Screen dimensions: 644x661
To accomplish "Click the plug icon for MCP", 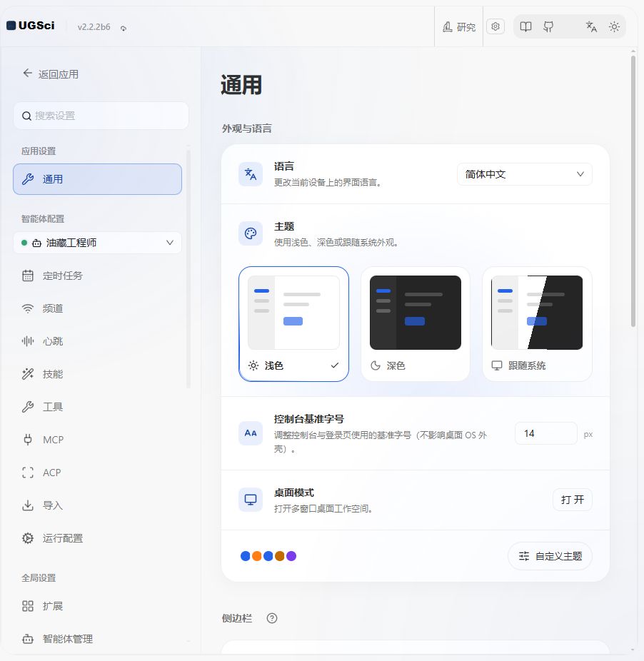I will tap(28, 440).
